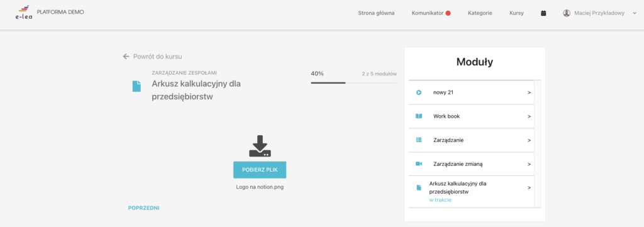Click the play icon for nowy 21
Screen dimensions: 644x227
click(418, 93)
